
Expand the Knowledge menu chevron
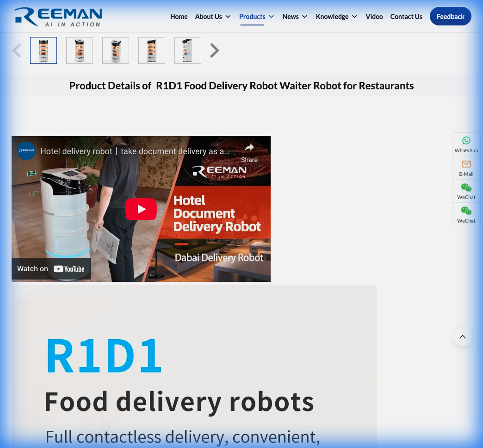(354, 16)
